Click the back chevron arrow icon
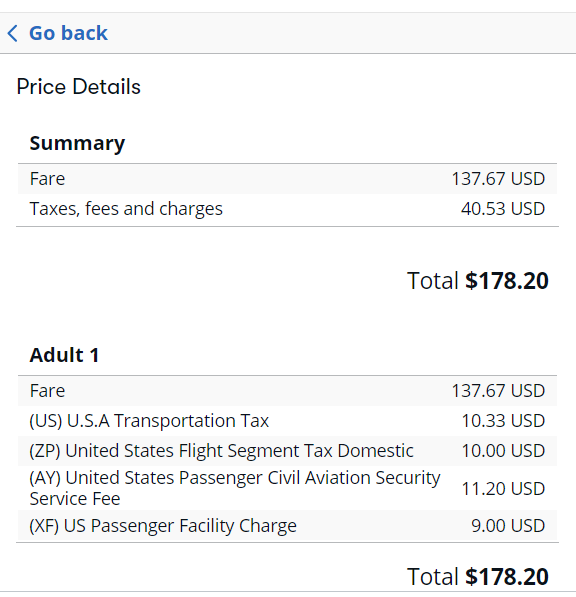This screenshot has width=576, height=597. click(13, 33)
